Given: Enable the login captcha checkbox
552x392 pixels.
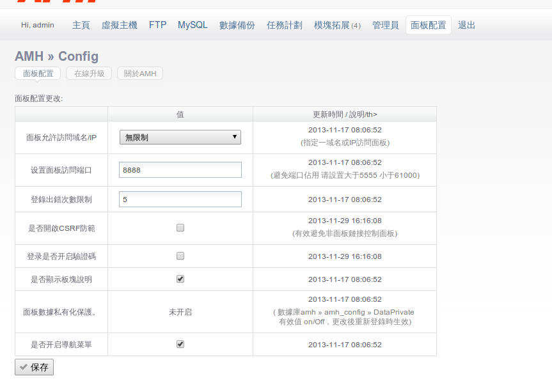Looking at the screenshot, I should point(180,256).
